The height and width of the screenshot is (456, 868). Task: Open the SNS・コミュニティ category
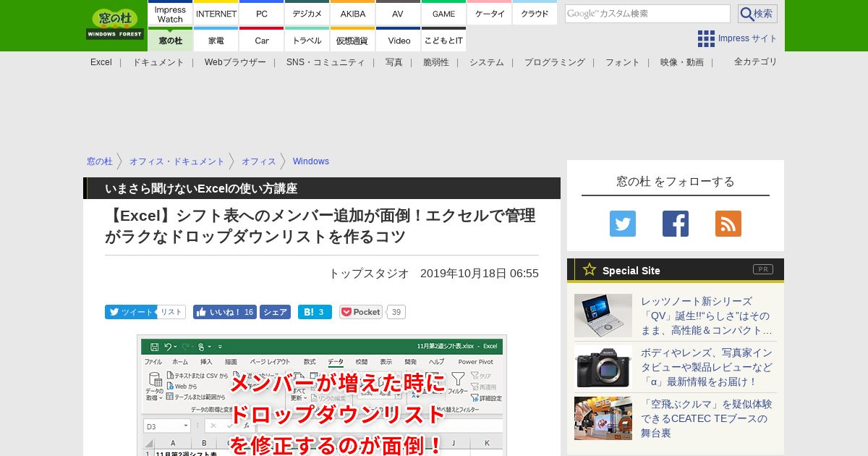point(325,62)
